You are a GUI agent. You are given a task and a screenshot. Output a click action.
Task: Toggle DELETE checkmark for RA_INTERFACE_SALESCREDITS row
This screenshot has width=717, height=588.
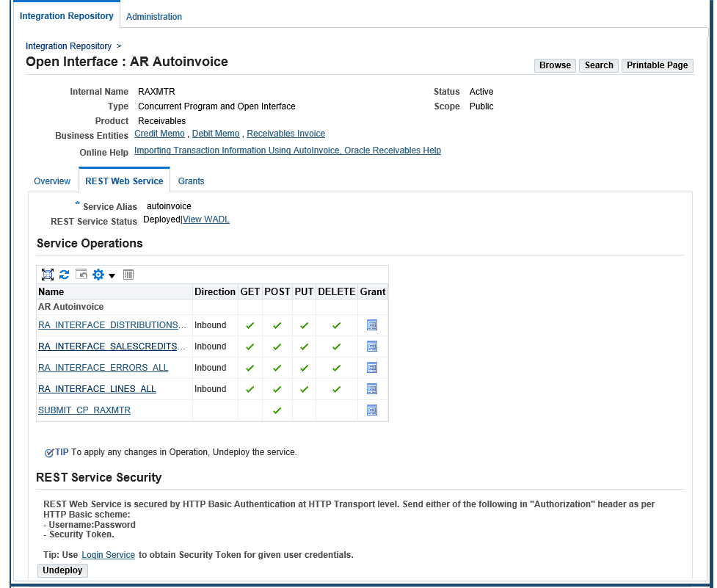pos(336,346)
